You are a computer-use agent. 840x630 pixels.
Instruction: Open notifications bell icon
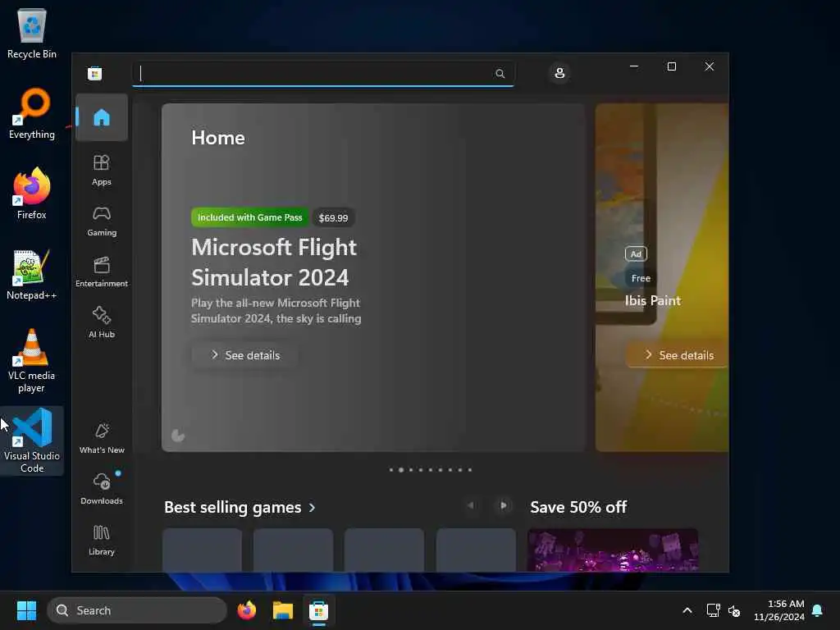(x=818, y=610)
